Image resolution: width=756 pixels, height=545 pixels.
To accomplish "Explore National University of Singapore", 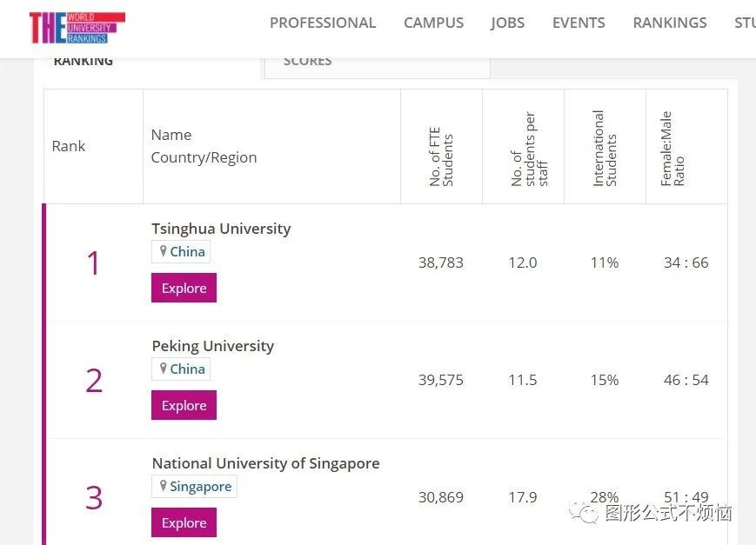I will pyautogui.click(x=184, y=523).
